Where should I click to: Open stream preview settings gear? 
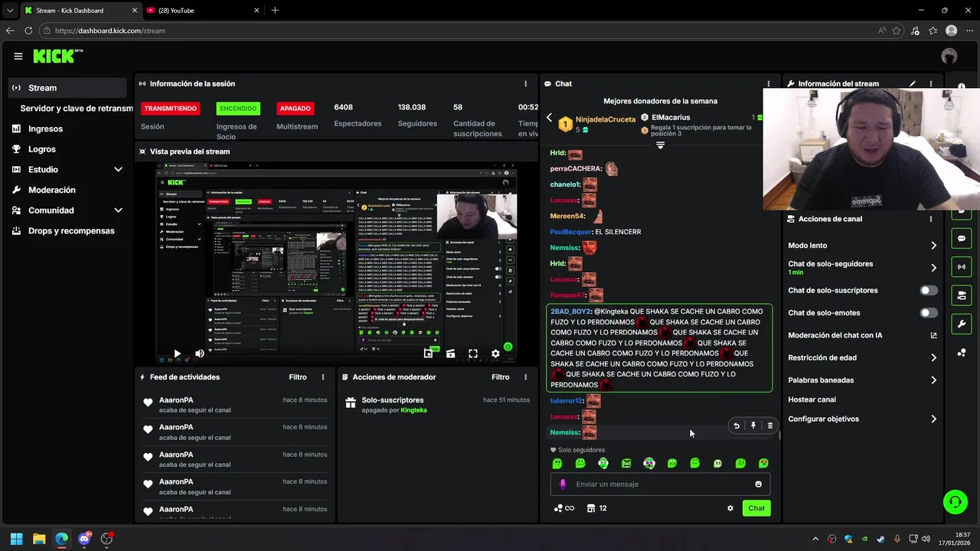pyautogui.click(x=495, y=354)
